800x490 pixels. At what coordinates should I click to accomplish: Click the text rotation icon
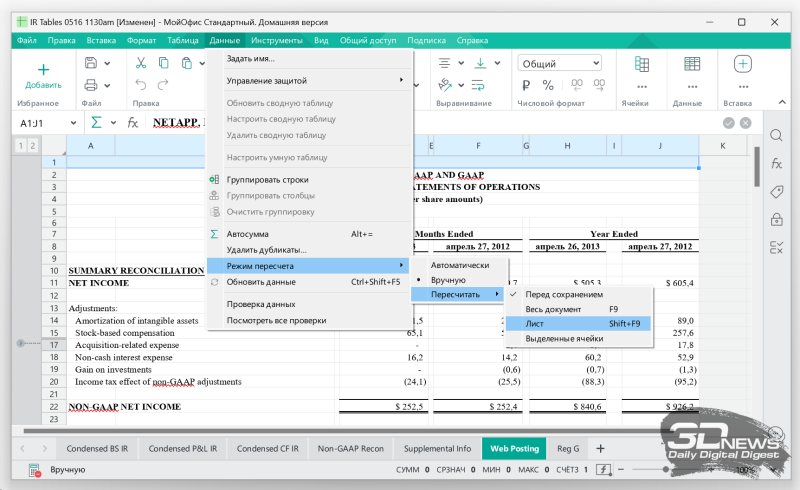pyautogui.click(x=444, y=85)
